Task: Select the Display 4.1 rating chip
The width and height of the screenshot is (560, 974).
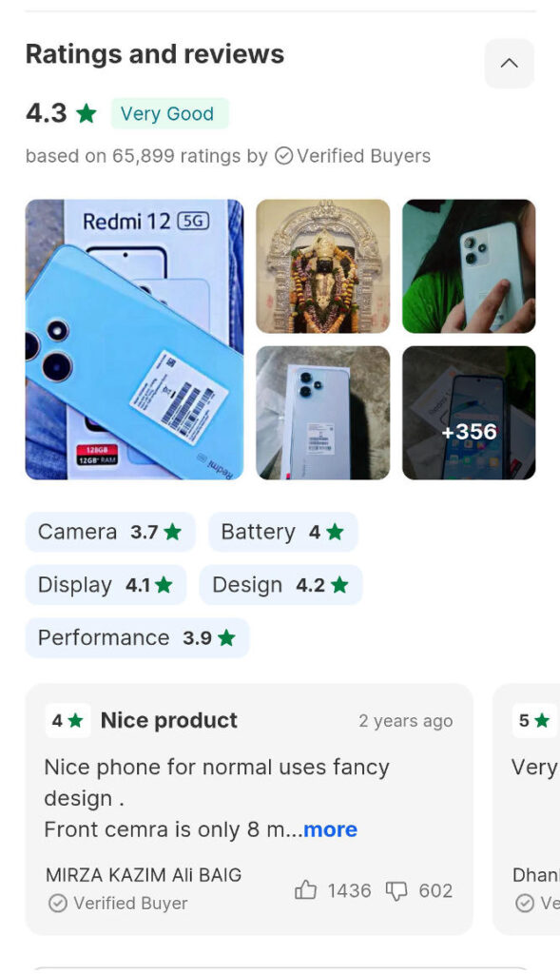Action: pyautogui.click(x=106, y=585)
